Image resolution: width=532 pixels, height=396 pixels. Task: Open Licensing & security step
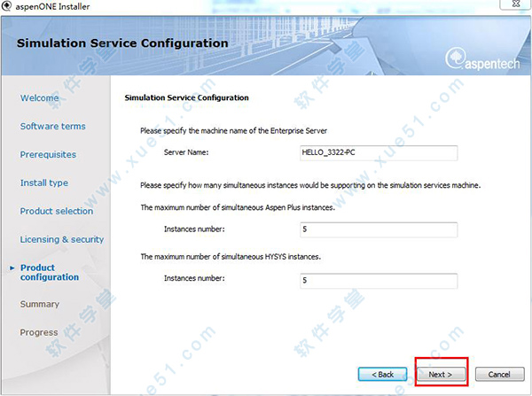click(62, 239)
